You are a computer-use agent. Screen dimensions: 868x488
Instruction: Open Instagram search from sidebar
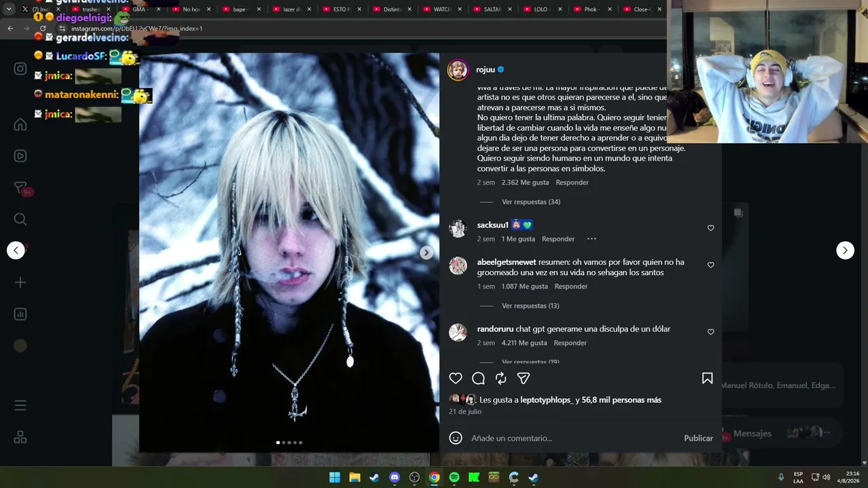[x=20, y=219]
